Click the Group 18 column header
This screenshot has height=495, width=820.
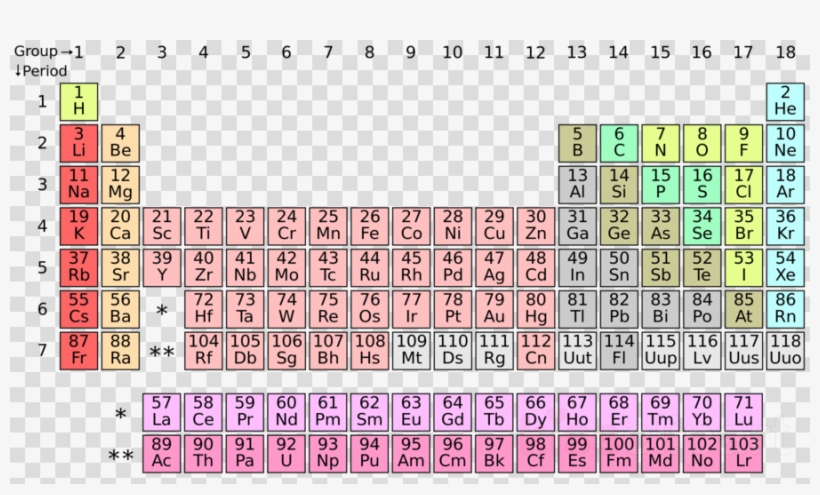[785, 52]
